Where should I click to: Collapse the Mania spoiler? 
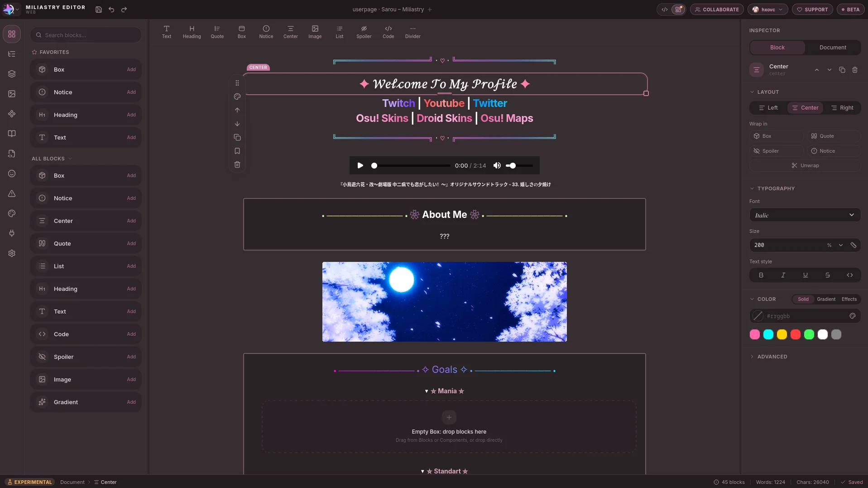click(445, 391)
